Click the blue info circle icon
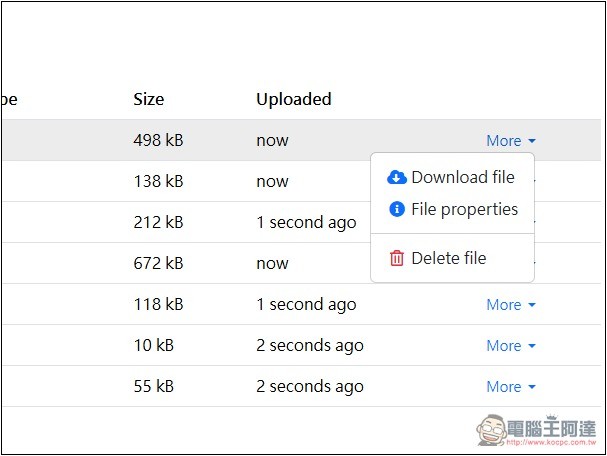The width and height of the screenshot is (607, 456). 397,209
